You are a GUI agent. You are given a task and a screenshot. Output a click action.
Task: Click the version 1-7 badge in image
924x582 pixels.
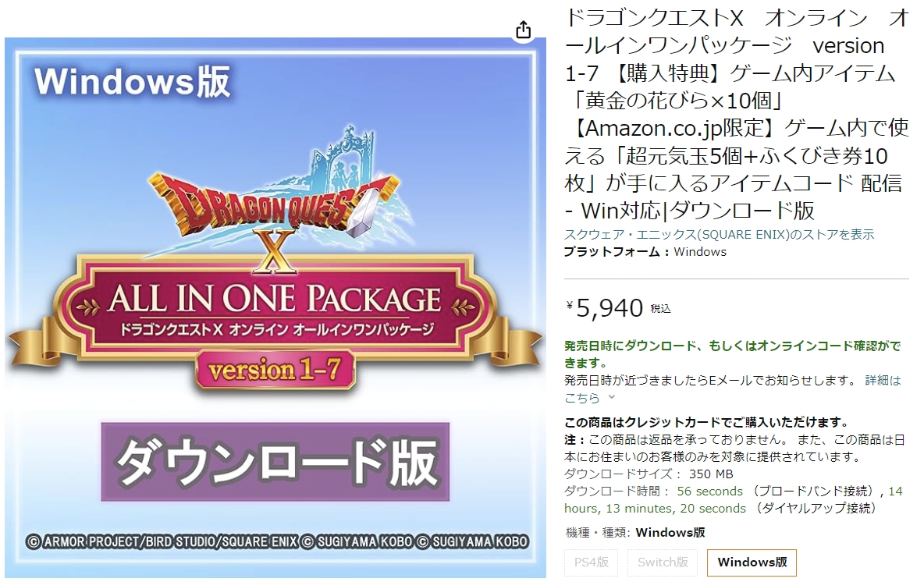point(275,370)
